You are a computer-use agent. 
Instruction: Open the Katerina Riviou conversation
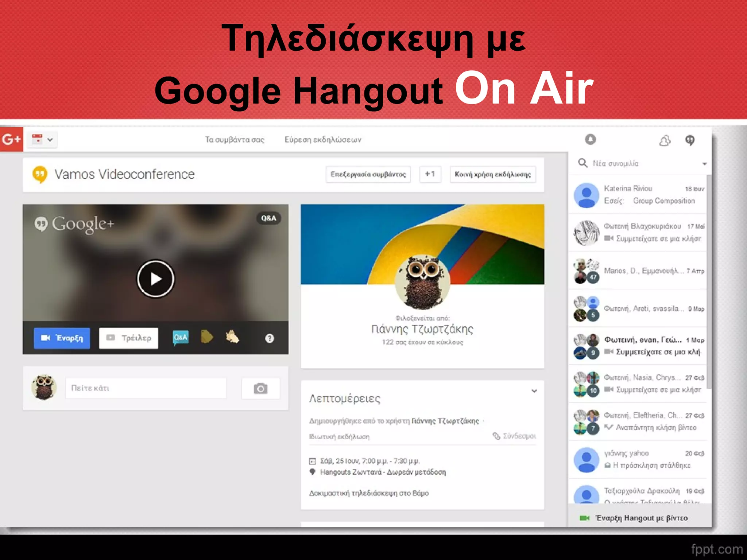638,195
